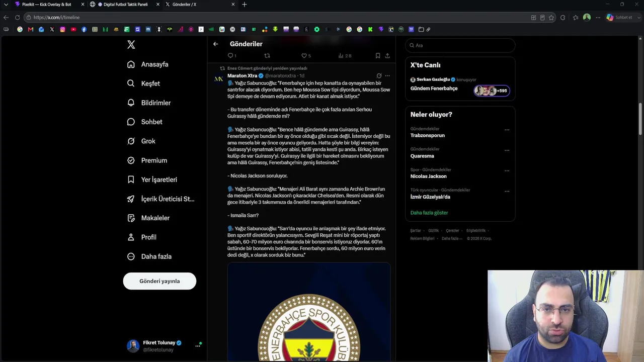Image resolution: width=644 pixels, height=362 pixels.
Task: Open Maraton Xtra post three-dot menu
Action: pyautogui.click(x=387, y=76)
